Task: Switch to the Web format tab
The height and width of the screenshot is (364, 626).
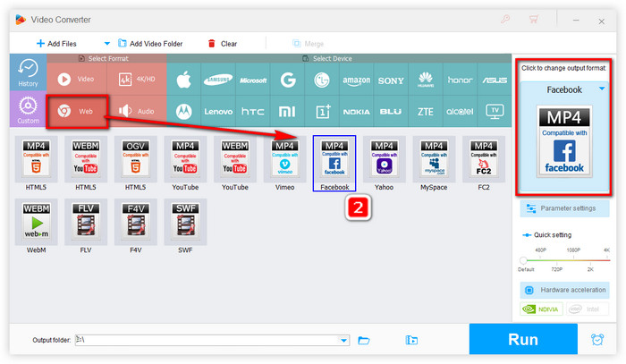Action: [x=77, y=112]
